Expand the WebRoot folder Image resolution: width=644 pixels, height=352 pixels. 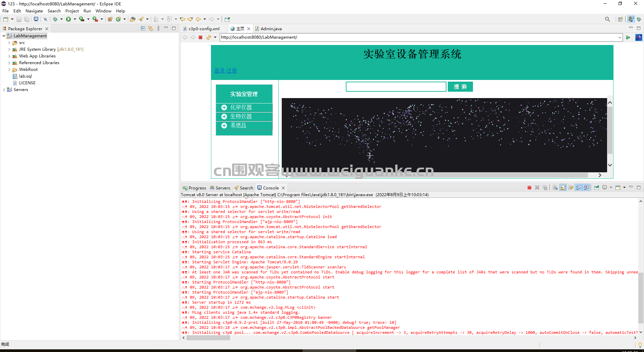(9, 70)
